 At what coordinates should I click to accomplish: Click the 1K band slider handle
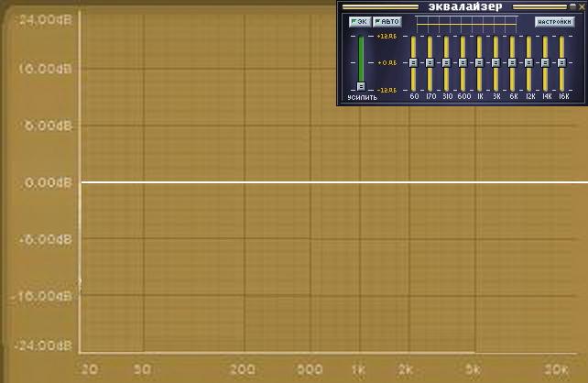click(x=479, y=62)
